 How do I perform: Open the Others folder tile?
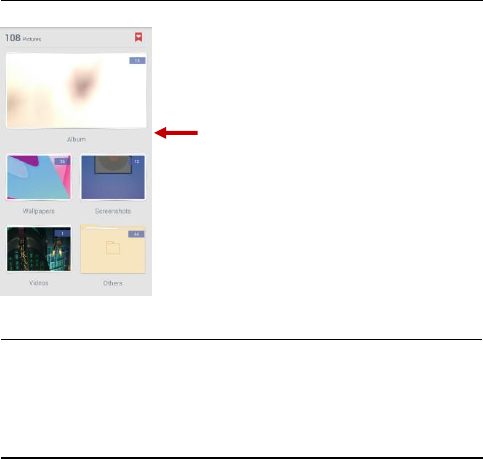pos(113,250)
